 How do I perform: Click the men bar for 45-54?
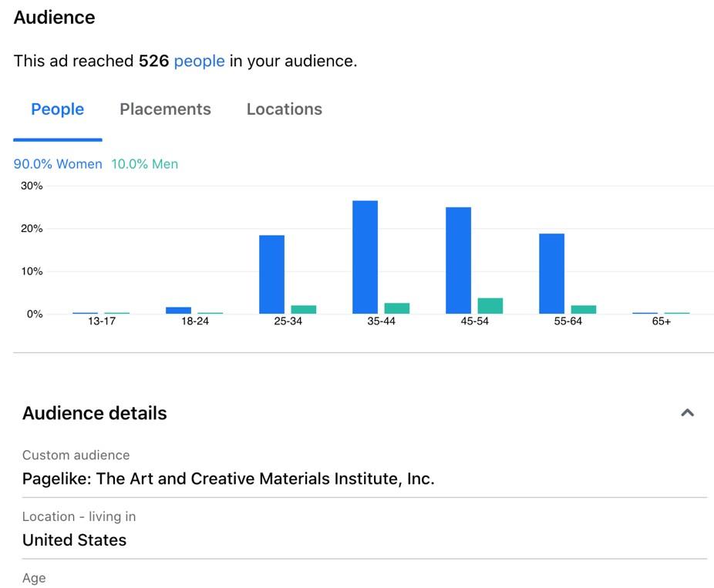[x=490, y=306]
